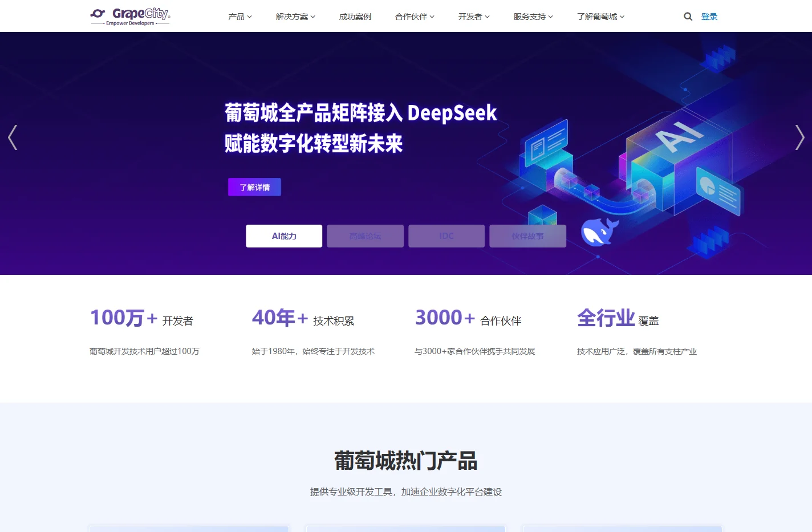Image resolution: width=812 pixels, height=532 pixels.
Task: Click the 100万+ 开发者 statistic
Action: 141,318
